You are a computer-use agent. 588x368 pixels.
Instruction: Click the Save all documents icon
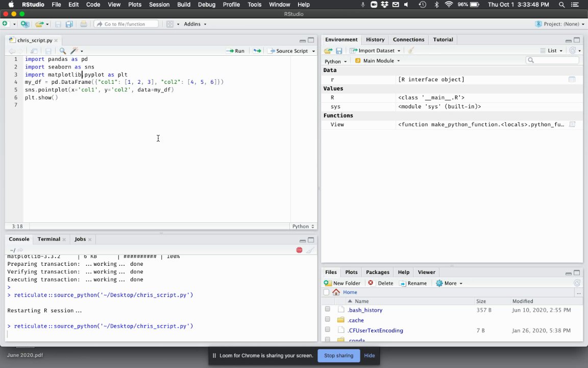click(x=69, y=24)
